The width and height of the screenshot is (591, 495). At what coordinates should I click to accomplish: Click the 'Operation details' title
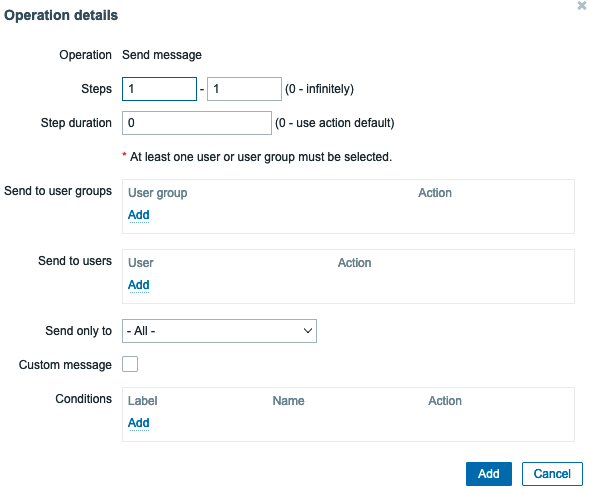[61, 15]
